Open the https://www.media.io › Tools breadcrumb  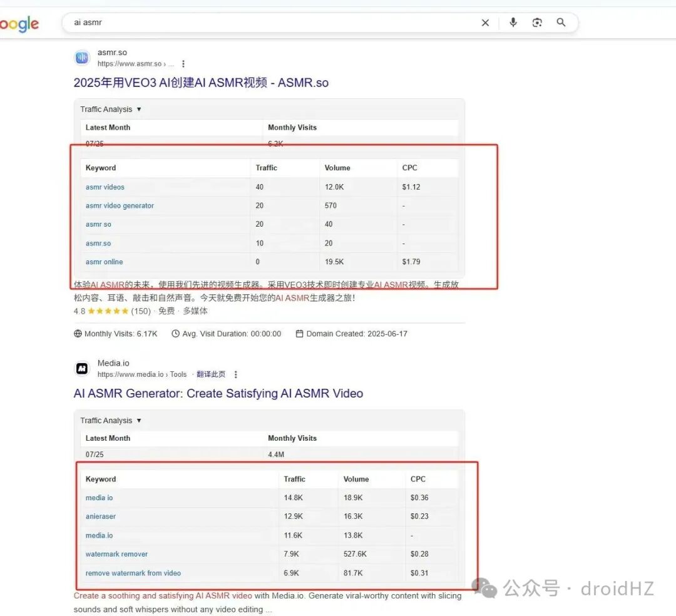click(142, 374)
